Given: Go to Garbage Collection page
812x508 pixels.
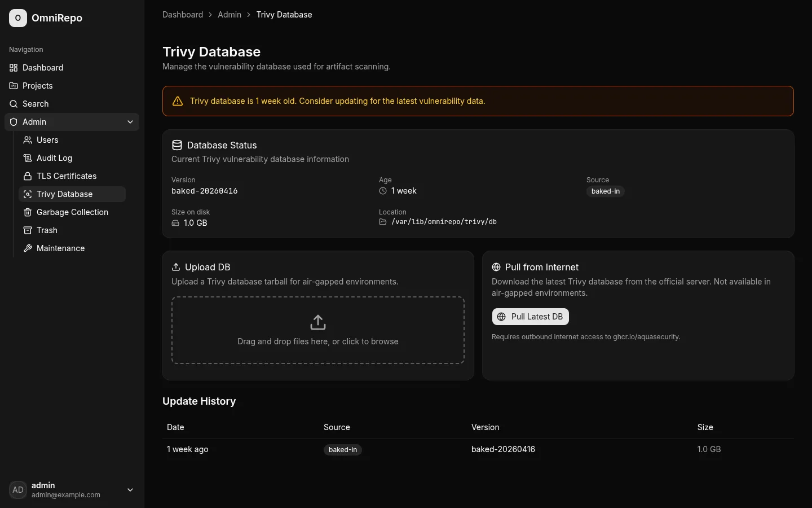Looking at the screenshot, I should click(72, 212).
